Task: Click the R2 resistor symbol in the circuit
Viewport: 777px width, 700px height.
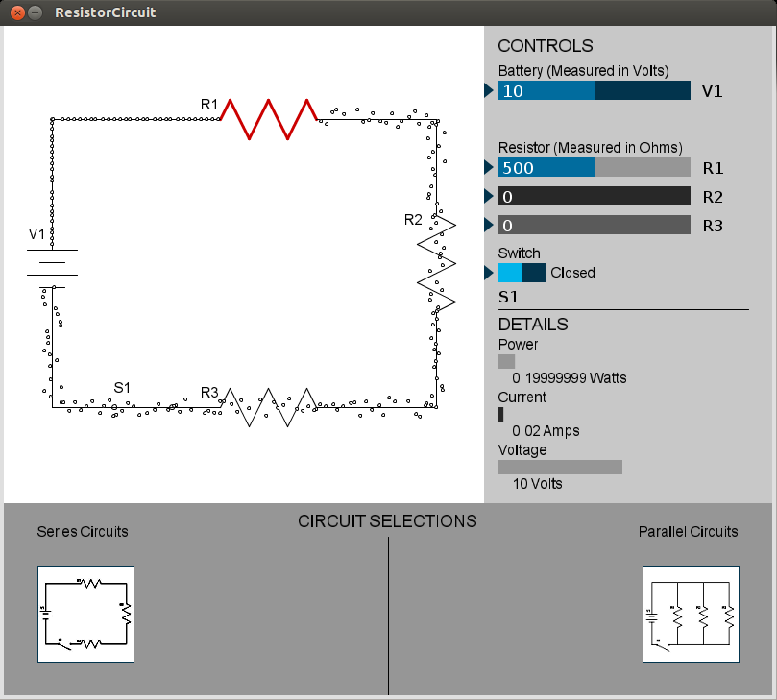Action: click(x=437, y=263)
